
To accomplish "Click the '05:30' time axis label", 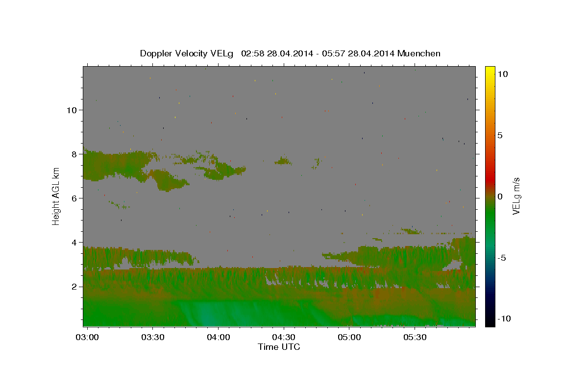I will [x=415, y=337].
